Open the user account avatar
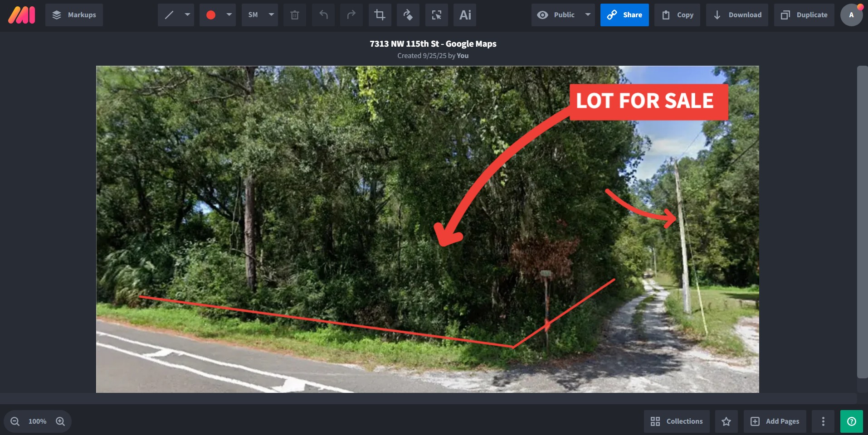The width and height of the screenshot is (868, 435). point(851,15)
